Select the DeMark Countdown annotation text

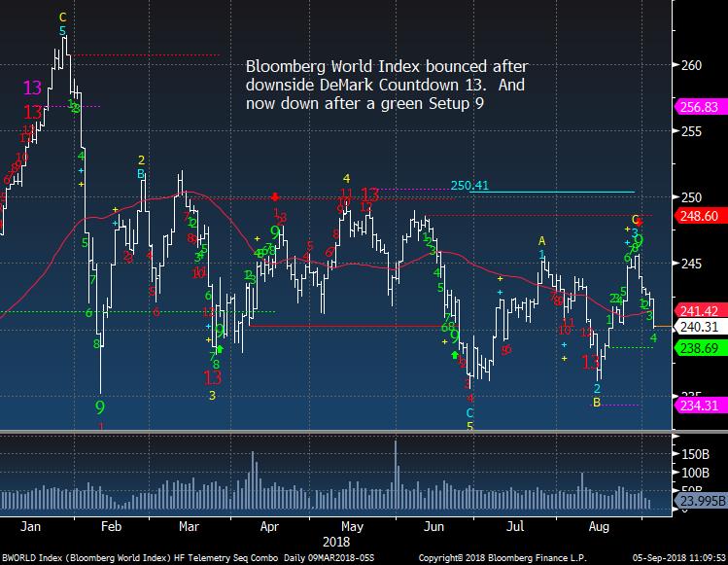click(x=386, y=86)
